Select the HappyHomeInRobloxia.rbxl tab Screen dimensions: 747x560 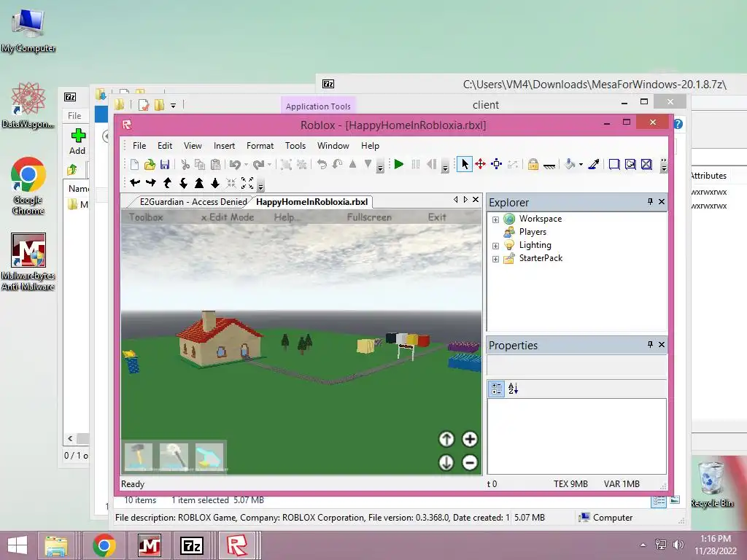(312, 202)
